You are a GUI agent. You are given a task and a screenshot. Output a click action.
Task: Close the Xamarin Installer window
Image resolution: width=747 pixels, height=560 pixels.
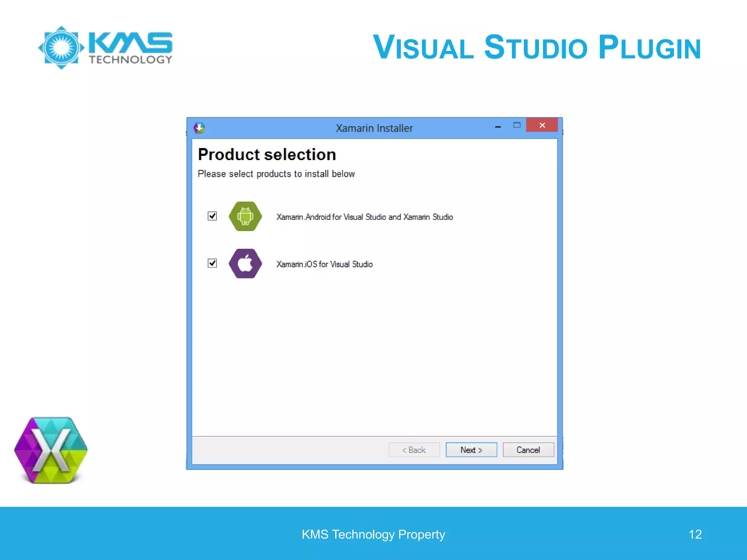click(x=542, y=125)
